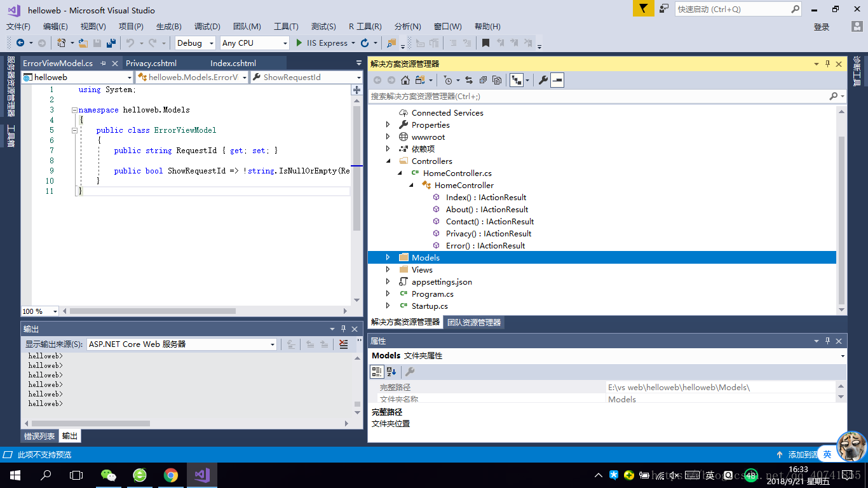Click Collapse All in Solution Explorer
The width and height of the screenshot is (868, 488).
click(483, 80)
